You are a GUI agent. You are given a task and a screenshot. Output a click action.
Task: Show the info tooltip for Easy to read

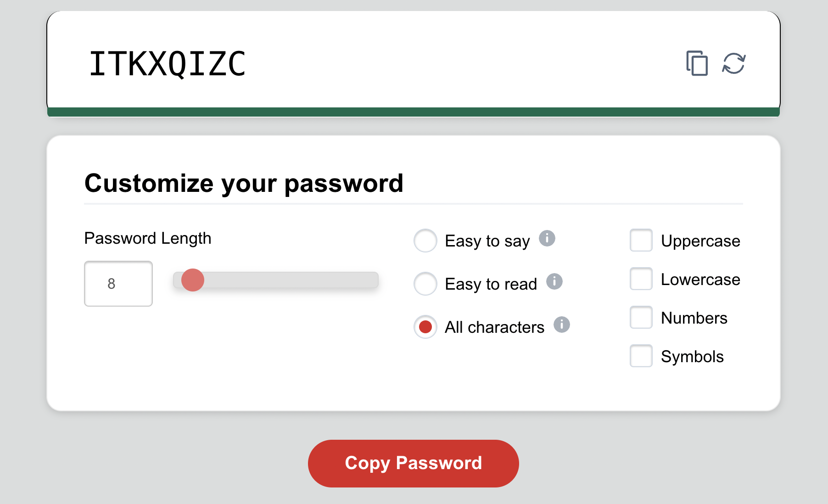pos(554,281)
